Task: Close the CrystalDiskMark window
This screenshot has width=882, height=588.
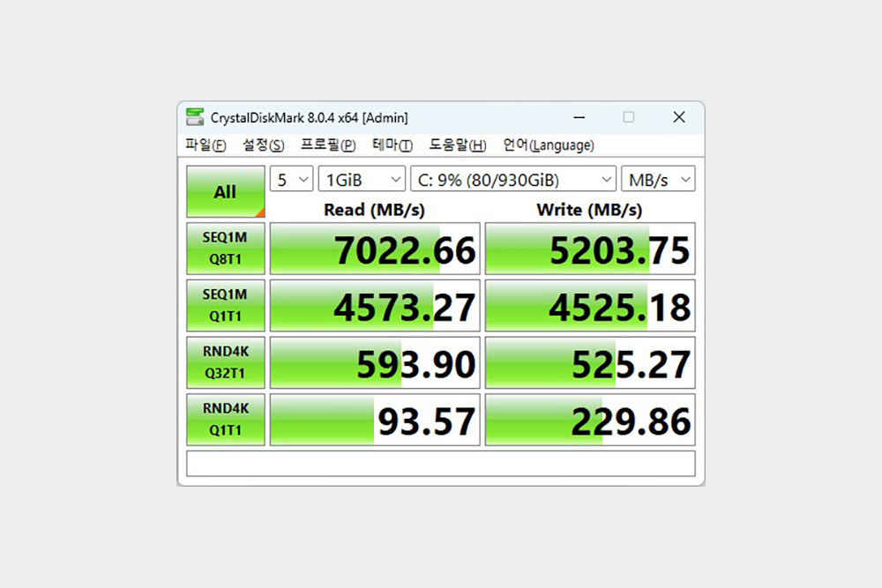Action: [x=679, y=117]
